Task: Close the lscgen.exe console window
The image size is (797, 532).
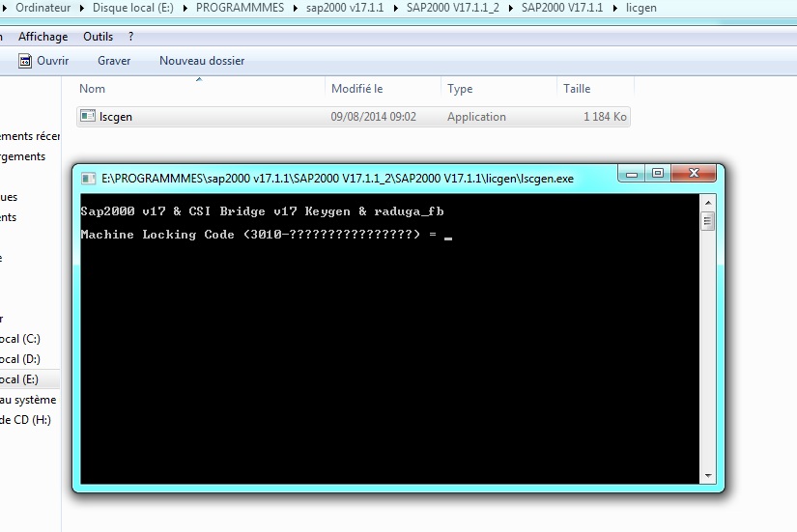Action: [694, 173]
